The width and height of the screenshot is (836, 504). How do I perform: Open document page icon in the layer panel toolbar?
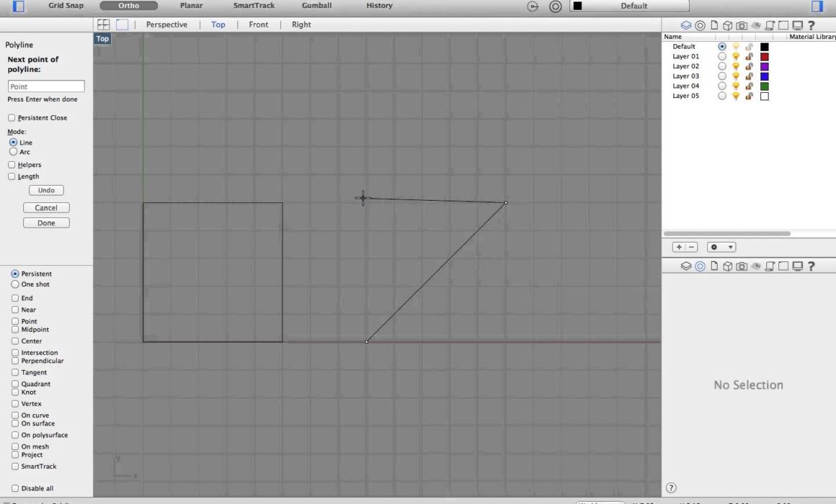point(714,25)
